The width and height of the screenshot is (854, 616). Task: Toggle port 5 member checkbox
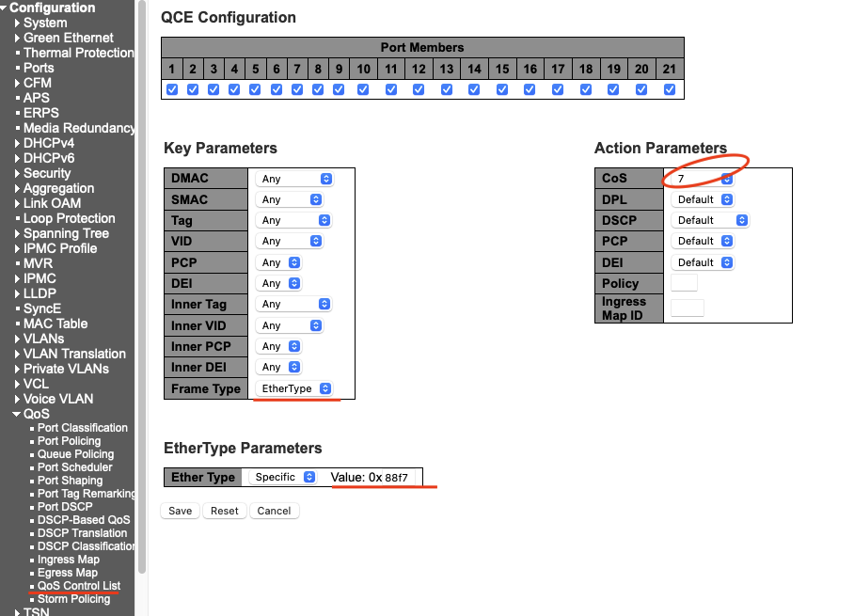tap(255, 89)
